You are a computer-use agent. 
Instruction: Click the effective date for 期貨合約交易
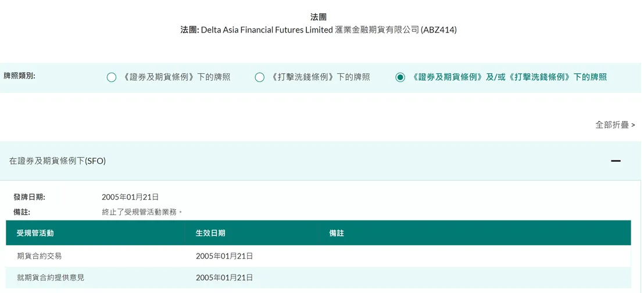pos(224,256)
